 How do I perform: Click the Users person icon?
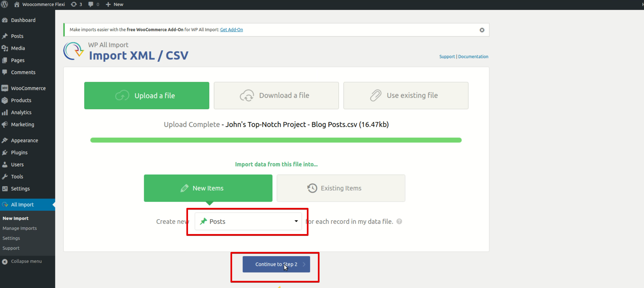pos(5,165)
